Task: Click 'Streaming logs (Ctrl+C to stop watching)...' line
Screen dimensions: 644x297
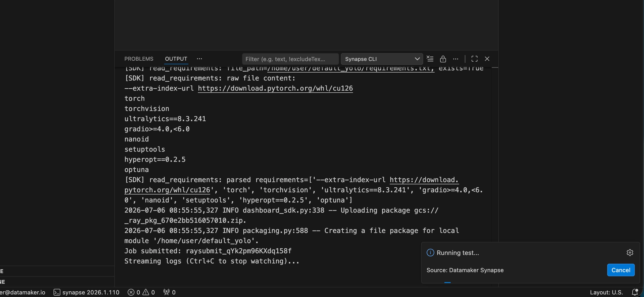Action: point(212,261)
